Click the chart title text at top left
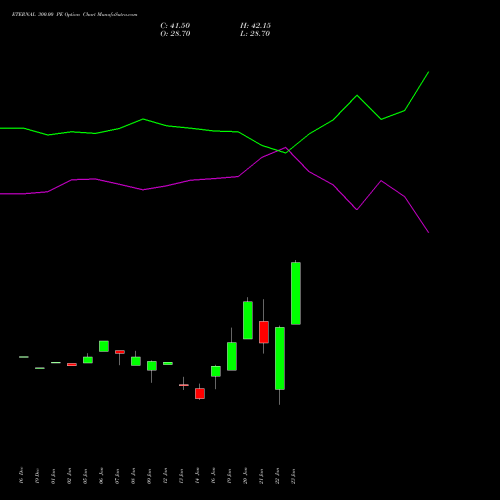Image resolution: width=500 pixels, height=500 pixels. 74,15
